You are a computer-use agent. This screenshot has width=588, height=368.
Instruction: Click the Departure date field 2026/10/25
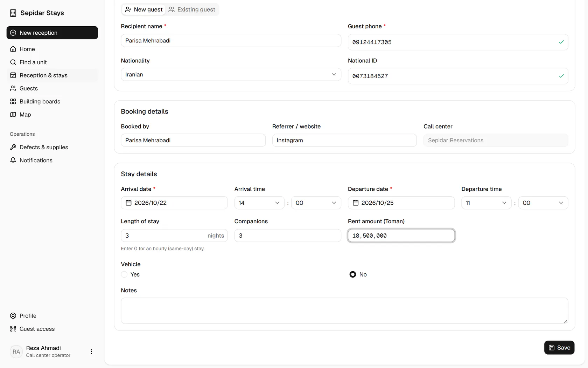pyautogui.click(x=401, y=203)
